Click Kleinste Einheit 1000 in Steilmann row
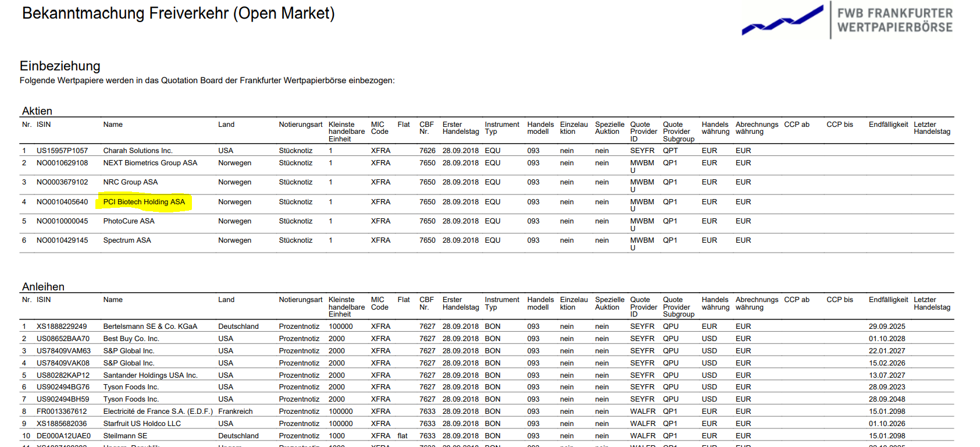 coord(337,436)
